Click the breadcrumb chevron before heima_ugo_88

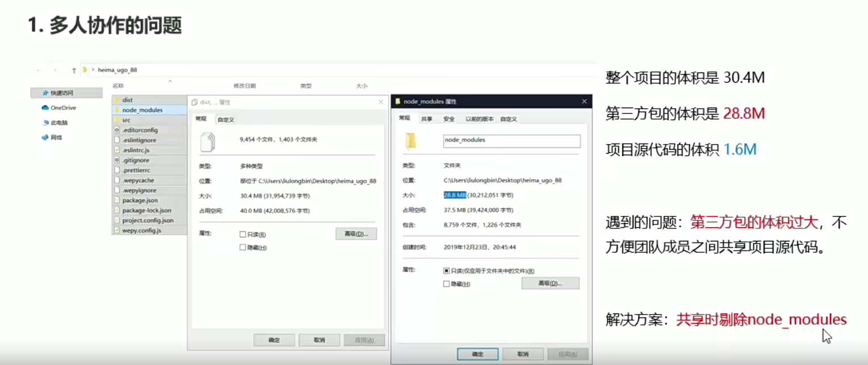[92, 70]
